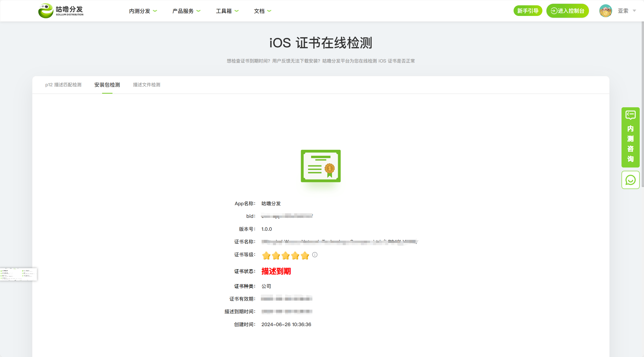The image size is (644, 357).
Task: Click the first gold rating star
Action: pos(266,256)
